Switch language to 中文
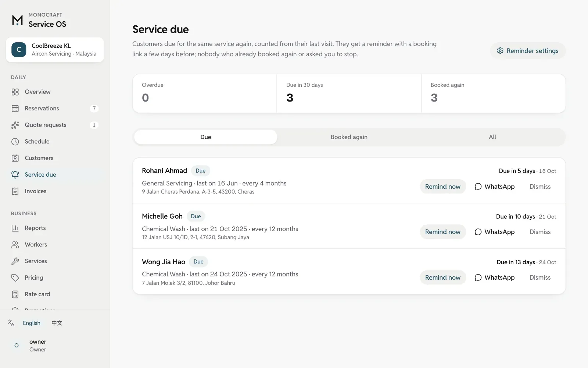Screen dimensions: 588x368 [57, 323]
